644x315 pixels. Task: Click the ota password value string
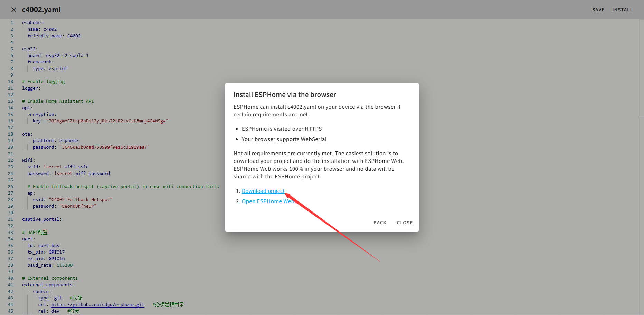[104, 147]
